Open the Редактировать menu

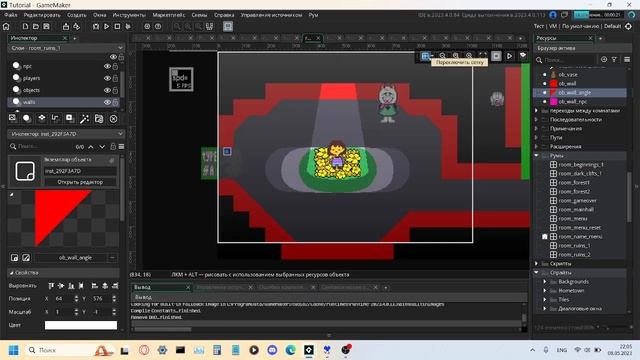42,15
